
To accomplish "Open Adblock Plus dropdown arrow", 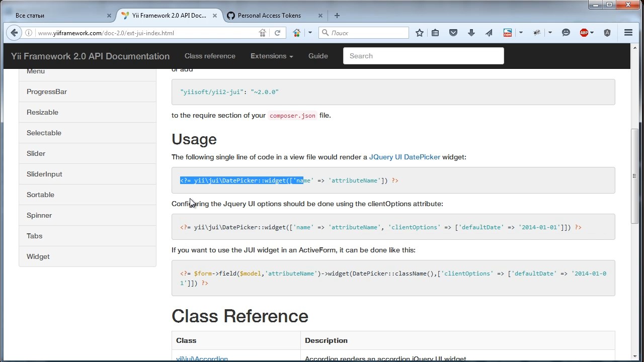I will [592, 33].
